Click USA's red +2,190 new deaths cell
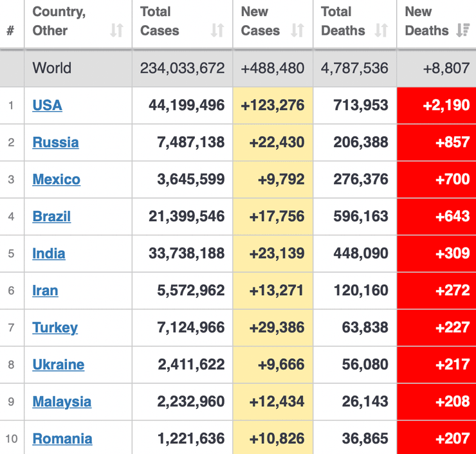The image size is (476, 454). pyautogui.click(x=437, y=105)
